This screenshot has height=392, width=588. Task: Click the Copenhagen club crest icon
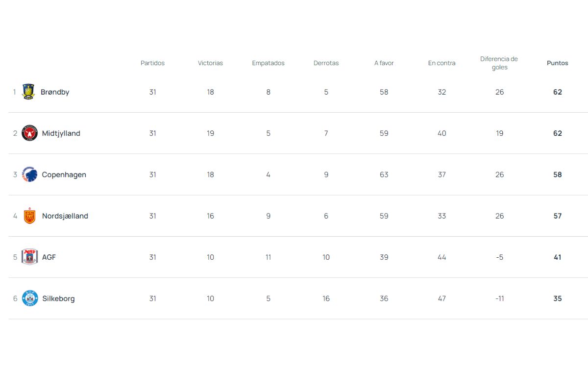[x=29, y=174]
